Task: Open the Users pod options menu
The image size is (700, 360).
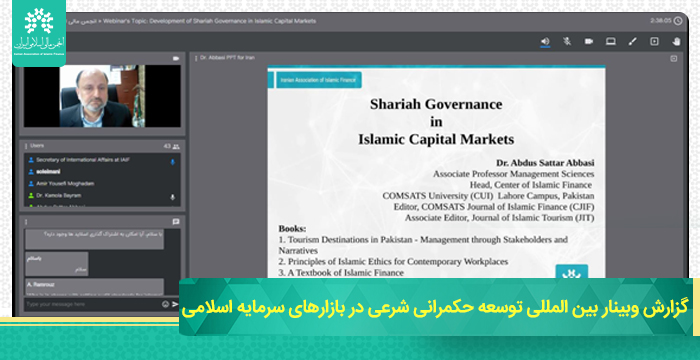Action: click(x=26, y=146)
